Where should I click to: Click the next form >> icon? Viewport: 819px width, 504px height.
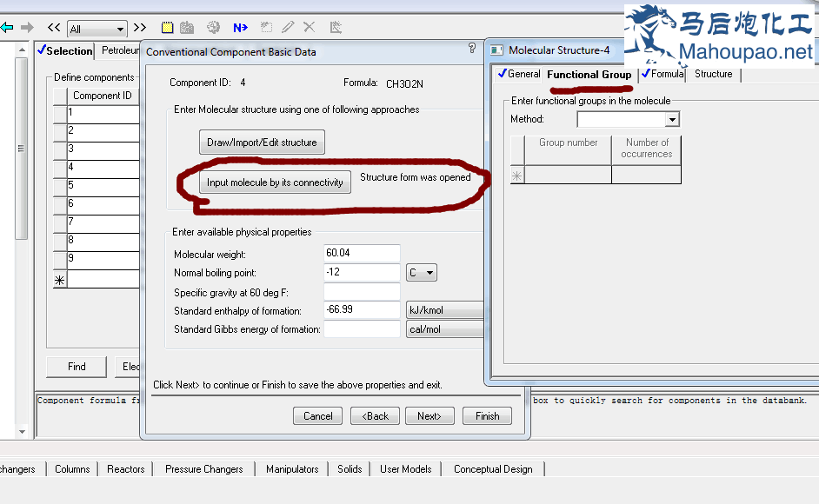[x=140, y=28]
